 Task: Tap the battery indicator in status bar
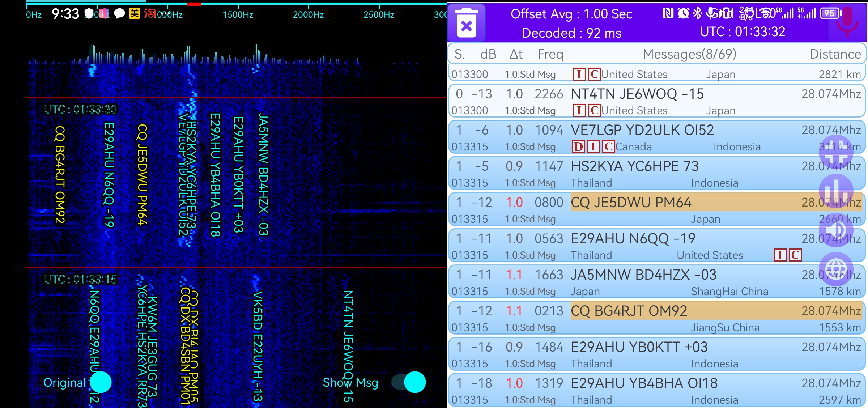coord(830,14)
